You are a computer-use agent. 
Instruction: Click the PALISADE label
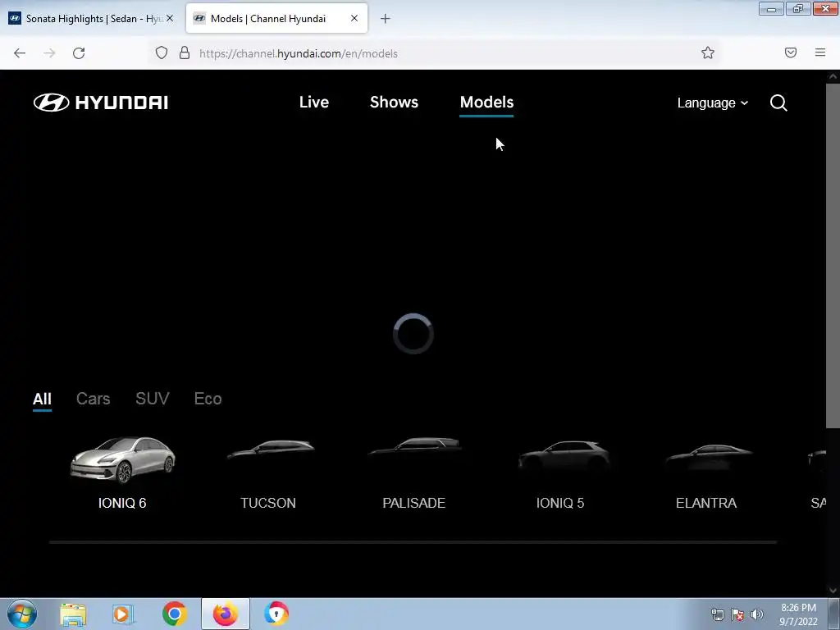[414, 503]
